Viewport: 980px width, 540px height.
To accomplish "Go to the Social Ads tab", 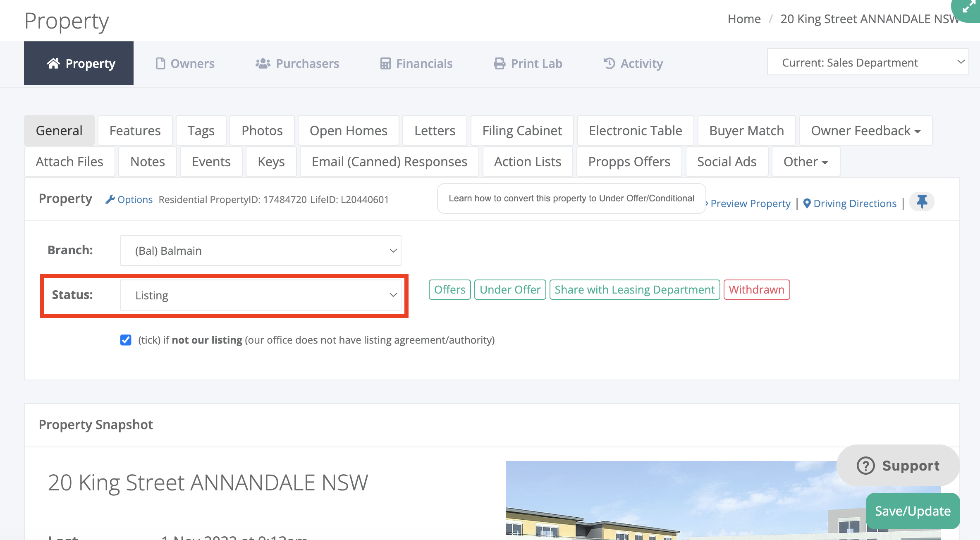I will pos(727,162).
